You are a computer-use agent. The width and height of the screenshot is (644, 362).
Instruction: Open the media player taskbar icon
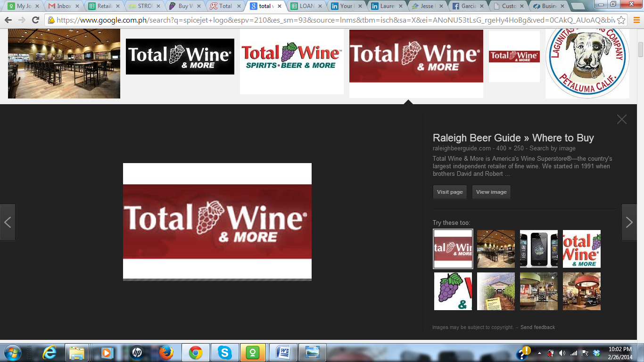pos(107,353)
